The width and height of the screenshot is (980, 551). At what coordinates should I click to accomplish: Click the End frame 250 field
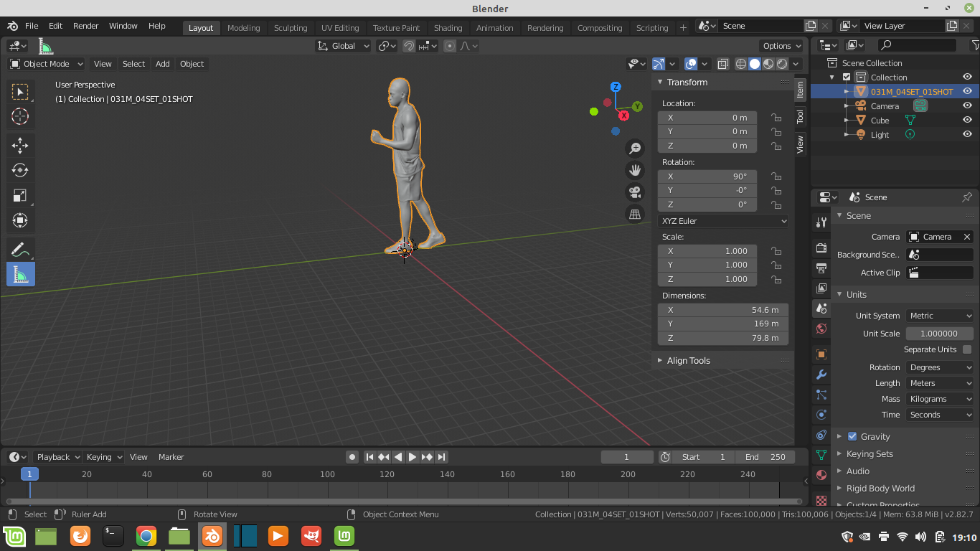[x=765, y=457]
